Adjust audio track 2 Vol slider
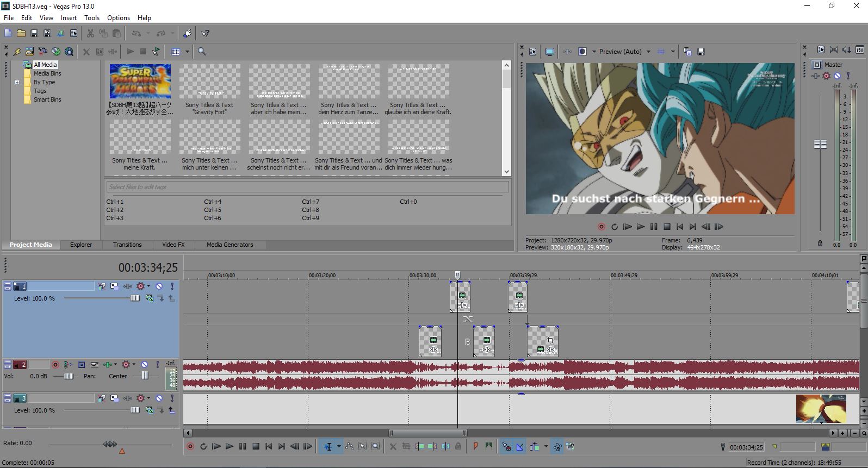The width and height of the screenshot is (868, 468). [69, 376]
